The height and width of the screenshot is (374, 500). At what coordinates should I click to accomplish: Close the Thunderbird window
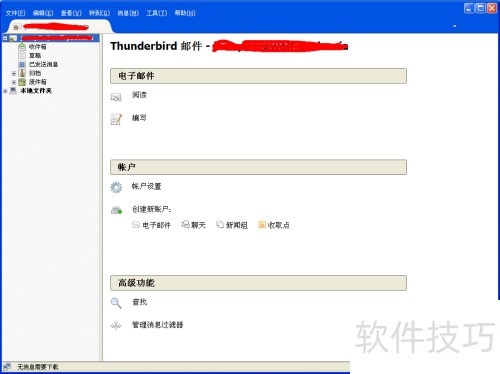point(492,8)
